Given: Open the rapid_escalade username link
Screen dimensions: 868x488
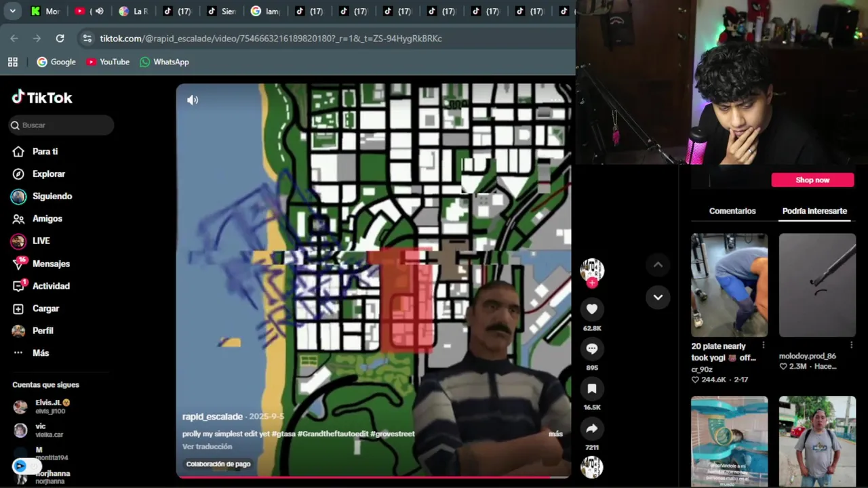Looking at the screenshot, I should [212, 417].
